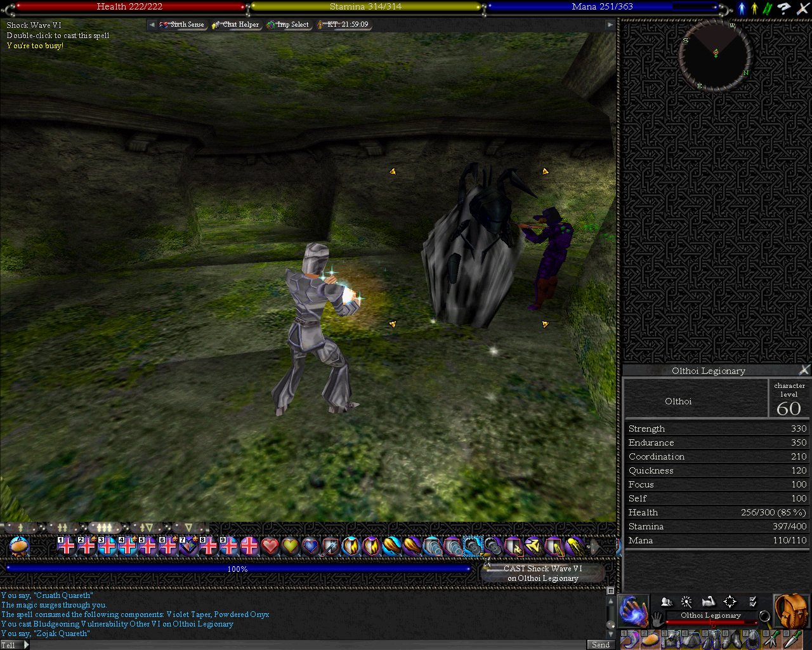
Task: Click the yellow Stamina bar
Action: [x=366, y=7]
